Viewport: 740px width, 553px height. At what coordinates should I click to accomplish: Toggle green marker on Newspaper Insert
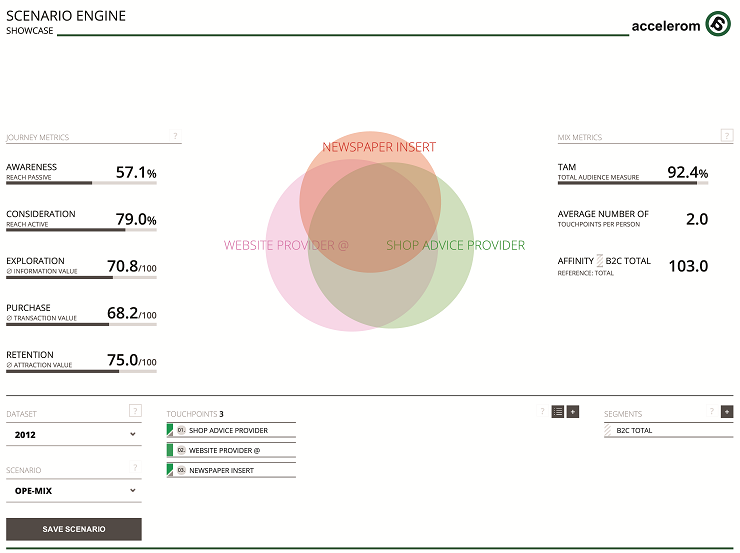pos(170,470)
